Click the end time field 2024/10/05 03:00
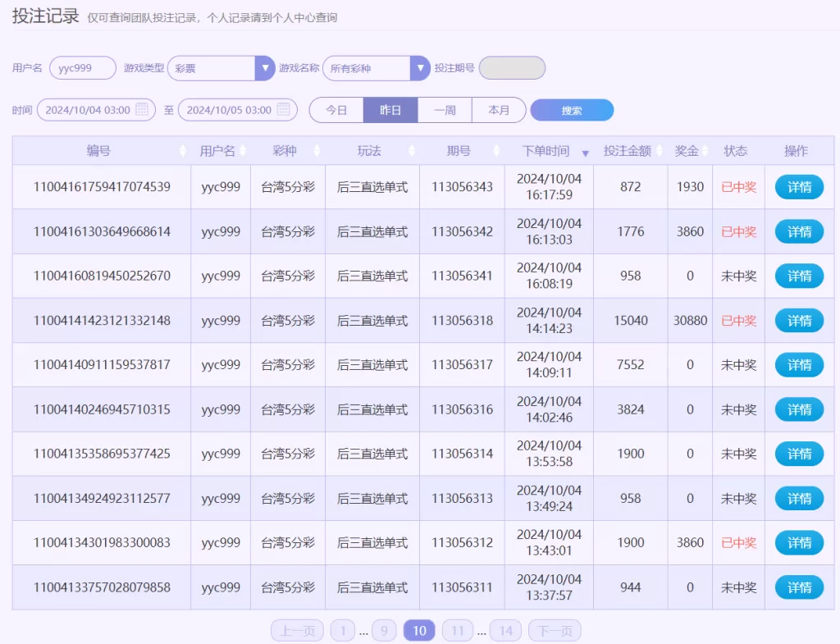Screen dimensions: 840x644 coord(237,110)
